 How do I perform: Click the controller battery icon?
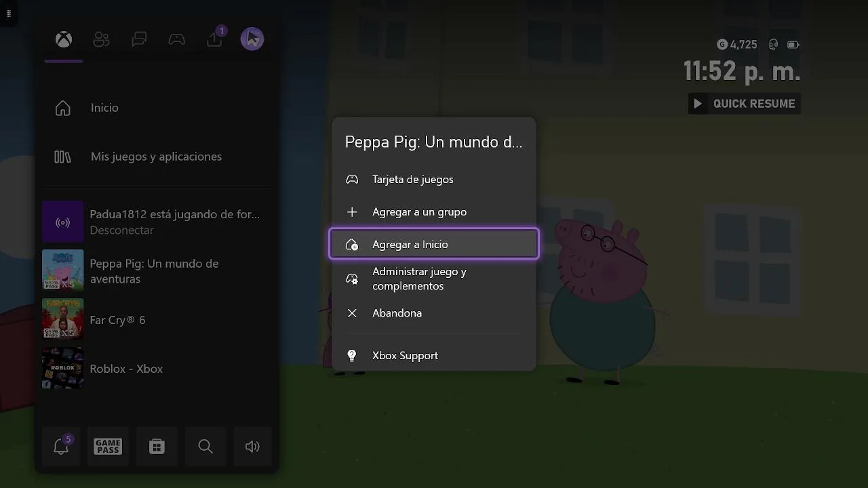[793, 45]
